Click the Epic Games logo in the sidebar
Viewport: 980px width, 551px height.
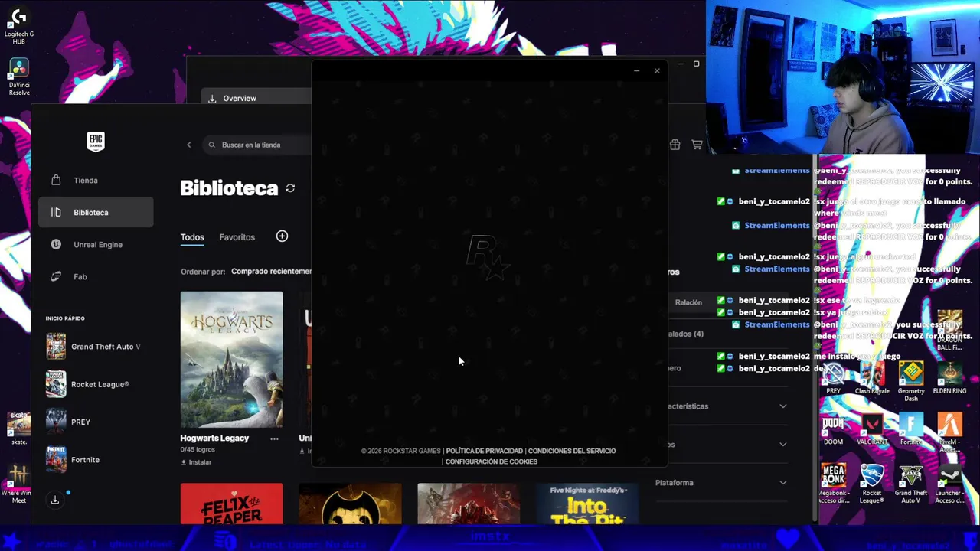(96, 142)
